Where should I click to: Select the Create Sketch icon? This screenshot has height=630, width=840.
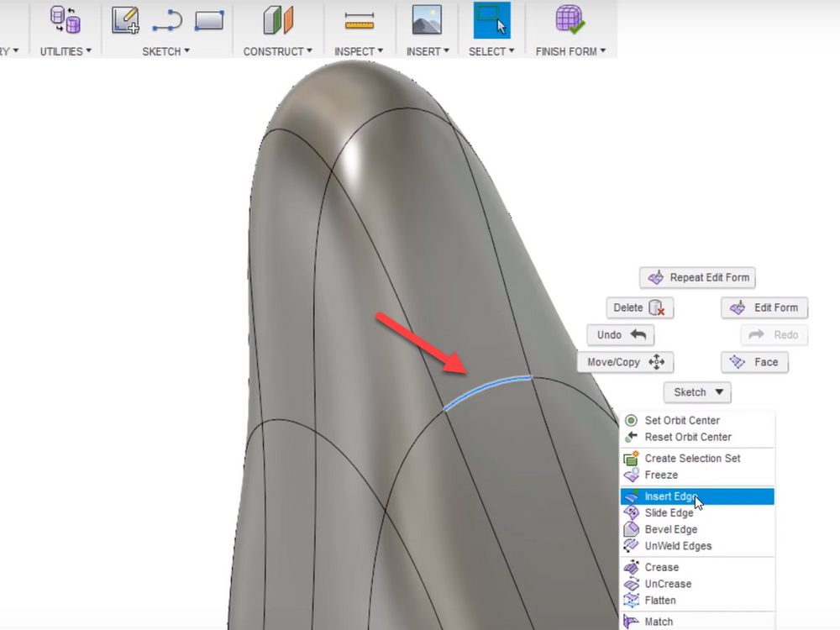click(x=124, y=19)
